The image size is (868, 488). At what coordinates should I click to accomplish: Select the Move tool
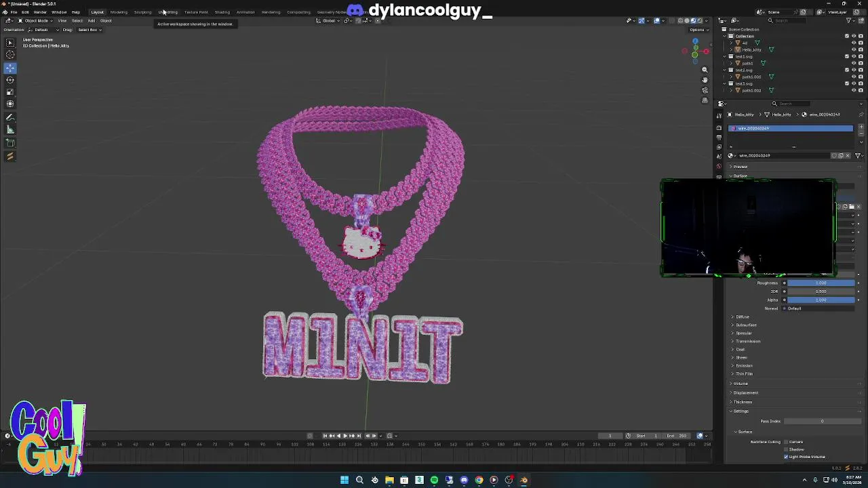click(x=10, y=68)
